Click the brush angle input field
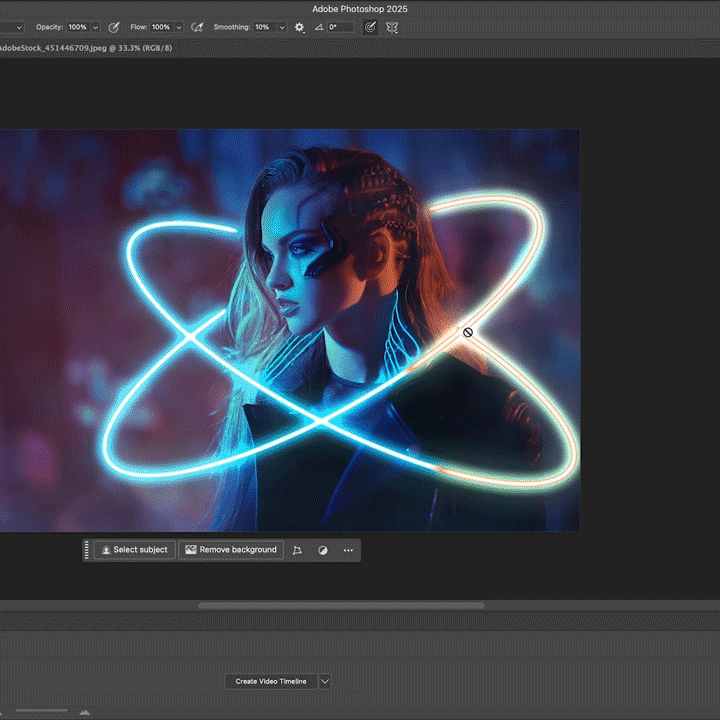This screenshot has width=720, height=720. 340,27
